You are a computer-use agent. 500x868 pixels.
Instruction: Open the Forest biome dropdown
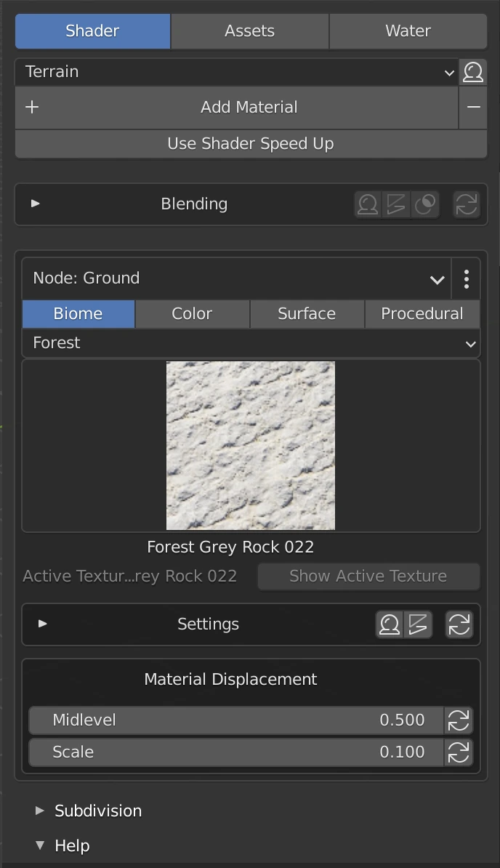(251, 342)
